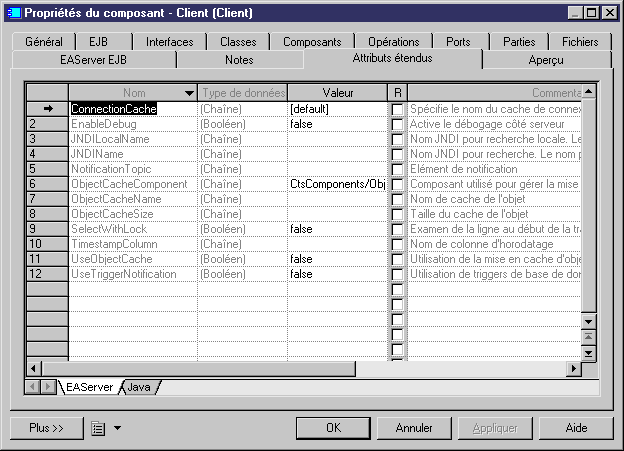Expand the Nom column header sort arrow
Image resolution: width=624 pixels, height=451 pixels.
click(x=188, y=92)
